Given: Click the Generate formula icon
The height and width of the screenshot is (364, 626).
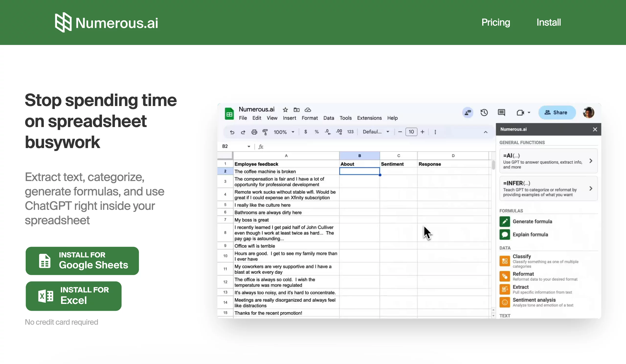Looking at the screenshot, I should (504, 221).
